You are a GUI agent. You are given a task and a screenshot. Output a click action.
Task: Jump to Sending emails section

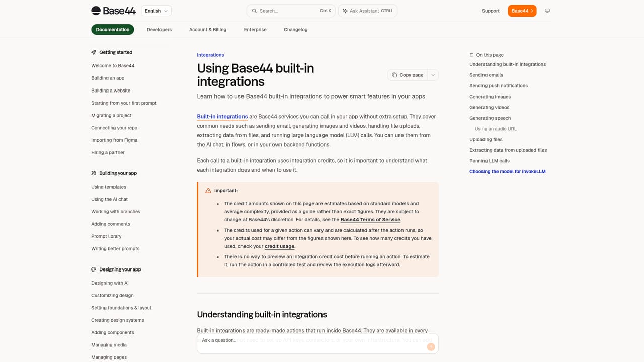click(x=486, y=75)
